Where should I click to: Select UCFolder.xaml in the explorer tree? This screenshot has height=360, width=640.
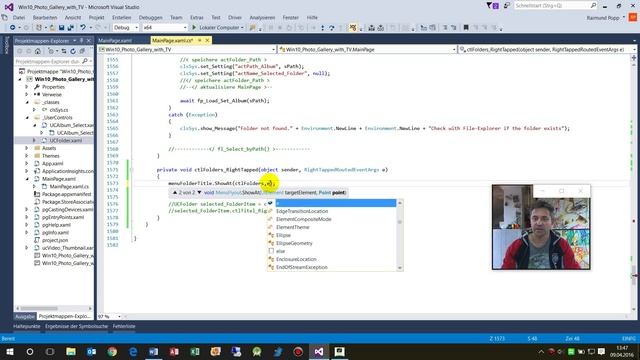pyautogui.click(x=65, y=140)
